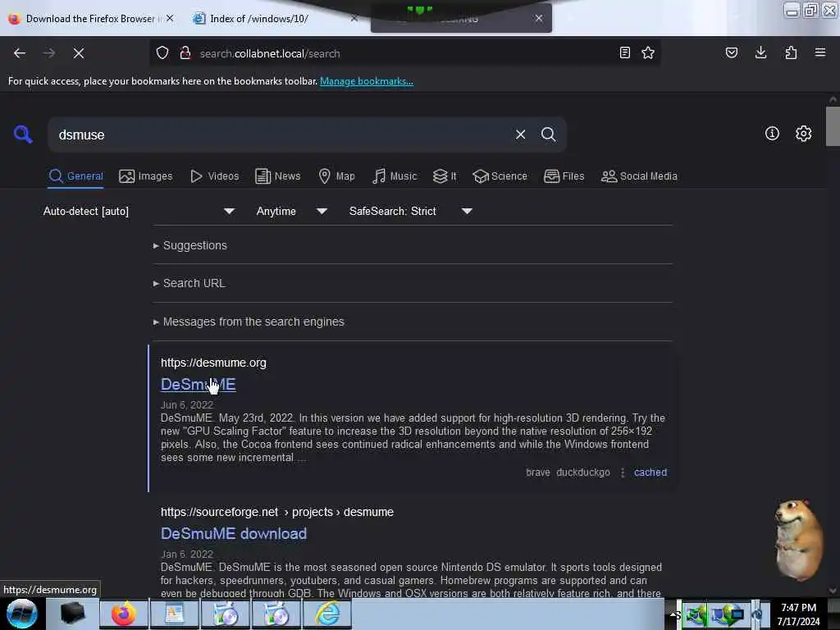This screenshot has width=840, height=630.
Task: Open search preferences gear icon
Action: 803,134
